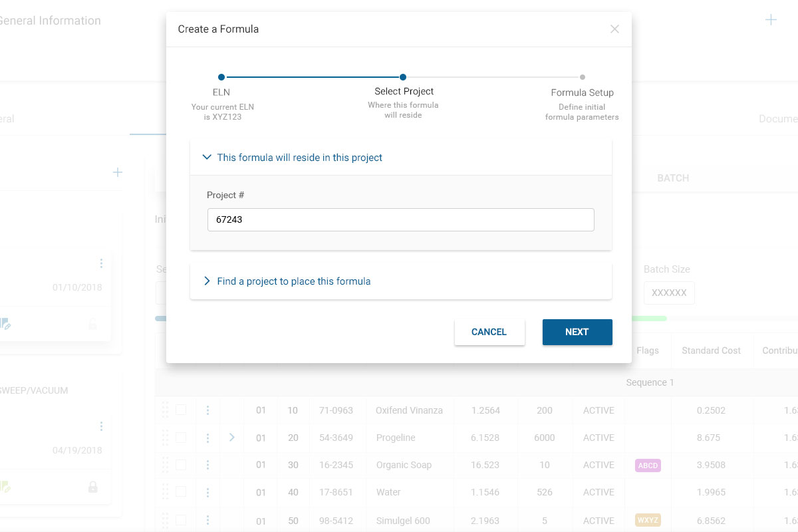This screenshot has height=532, width=798.
Task: Click the NEXT button
Action: click(577, 332)
